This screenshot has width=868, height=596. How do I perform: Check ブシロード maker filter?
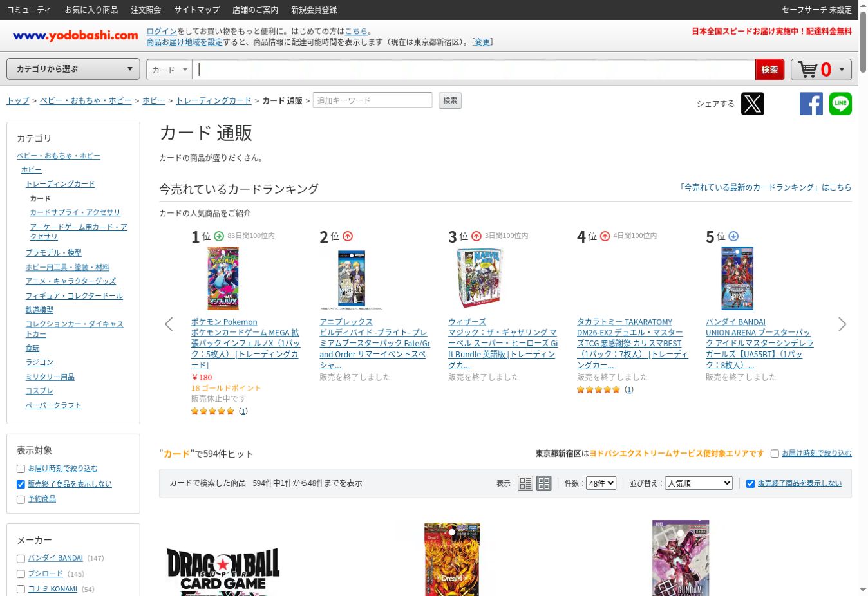21,574
